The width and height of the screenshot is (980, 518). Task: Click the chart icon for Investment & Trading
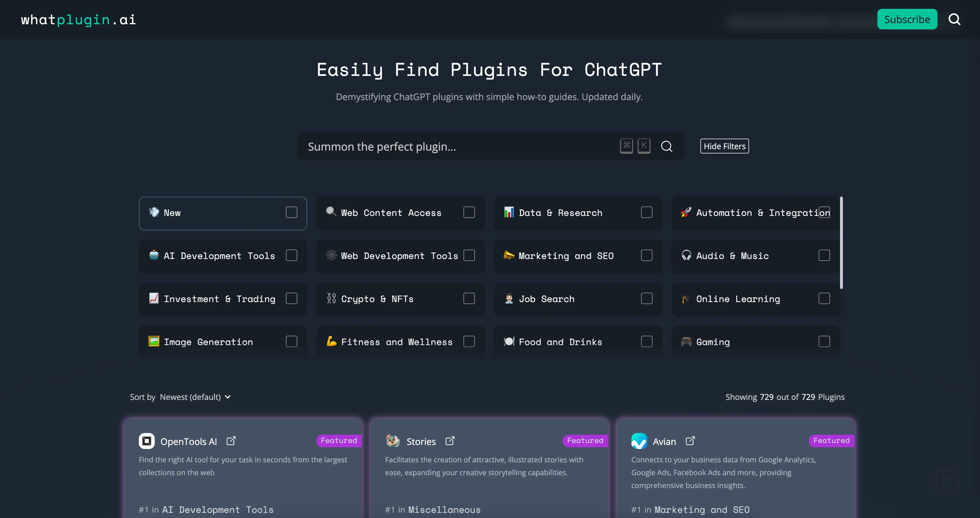point(154,298)
